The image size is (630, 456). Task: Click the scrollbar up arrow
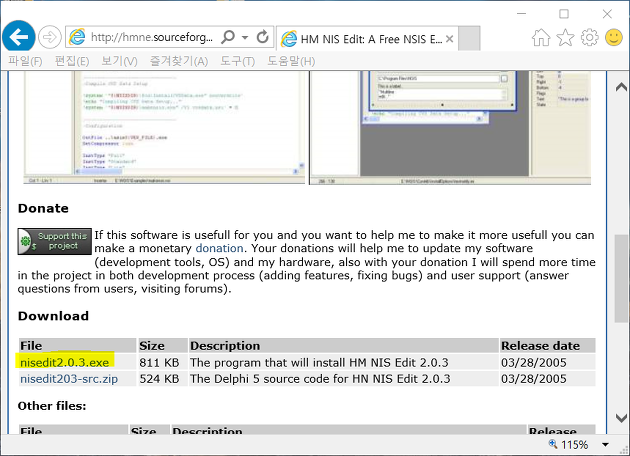[621, 87]
